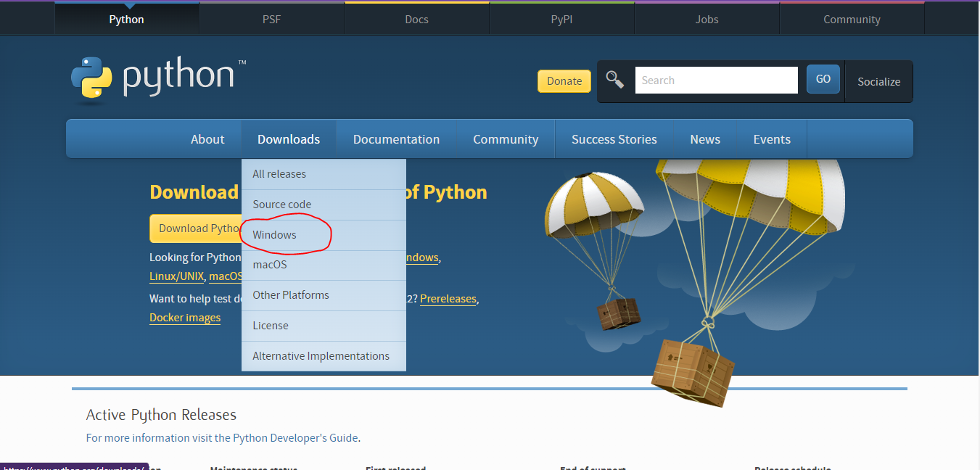Open the Downloads navigation menu
The width and height of the screenshot is (980, 470).
[289, 139]
